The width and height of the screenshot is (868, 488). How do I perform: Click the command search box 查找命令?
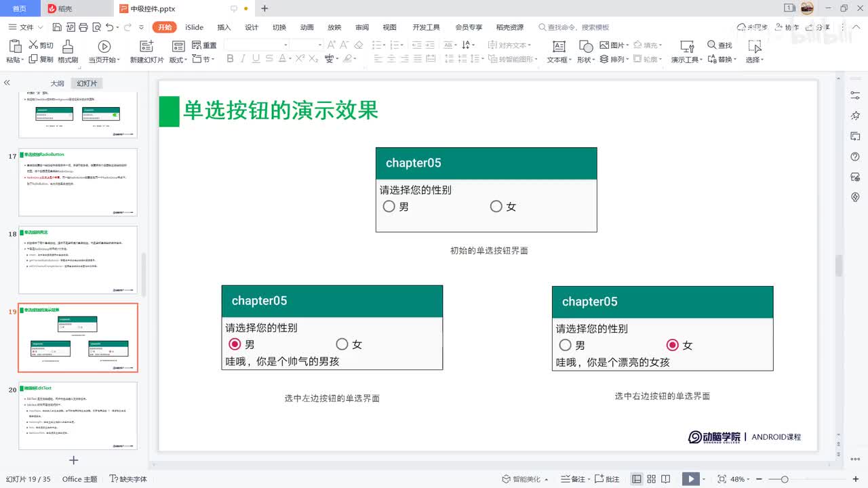[x=574, y=27]
